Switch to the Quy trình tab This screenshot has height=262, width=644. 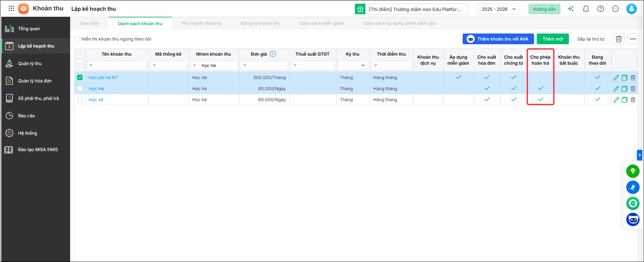(89, 23)
